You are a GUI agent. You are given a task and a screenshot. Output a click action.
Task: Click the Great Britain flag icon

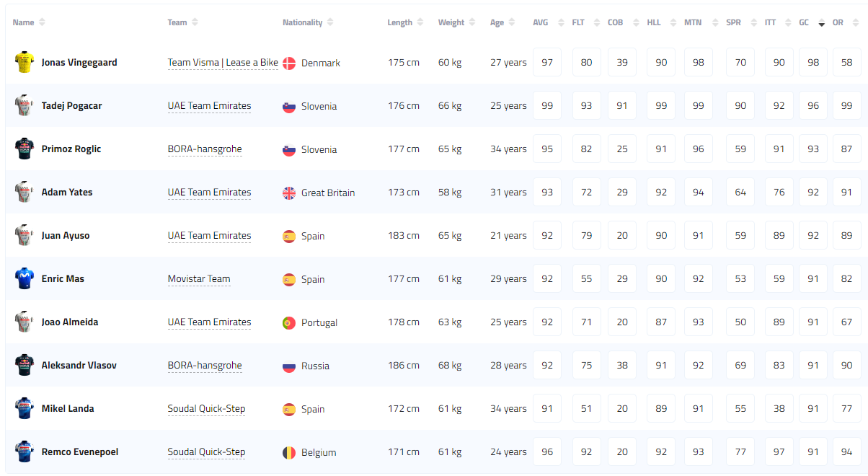click(x=289, y=193)
